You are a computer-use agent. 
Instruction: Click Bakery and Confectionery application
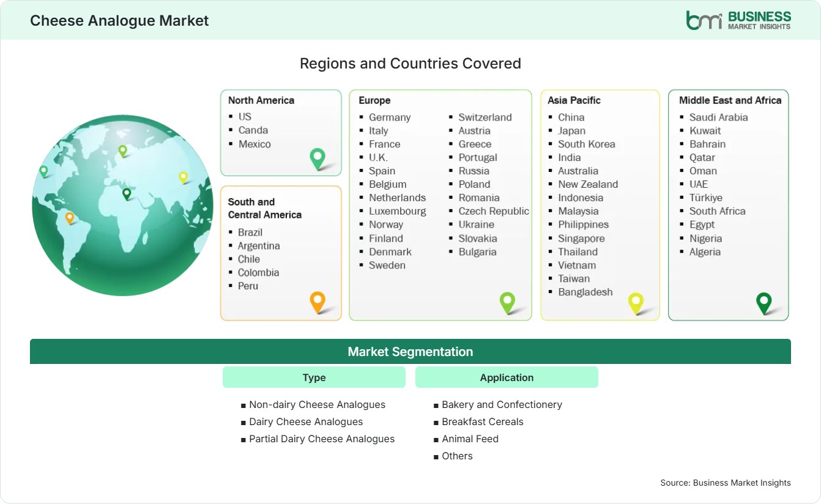click(502, 404)
